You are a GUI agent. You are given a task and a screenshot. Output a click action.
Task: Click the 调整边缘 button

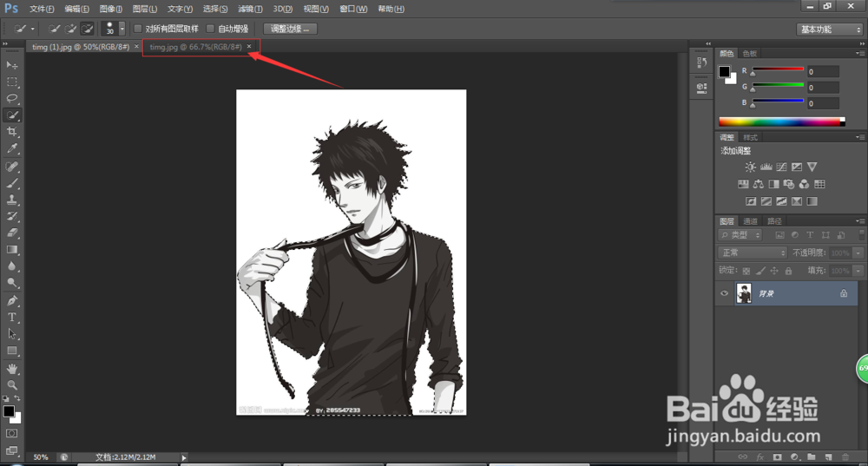(x=290, y=29)
